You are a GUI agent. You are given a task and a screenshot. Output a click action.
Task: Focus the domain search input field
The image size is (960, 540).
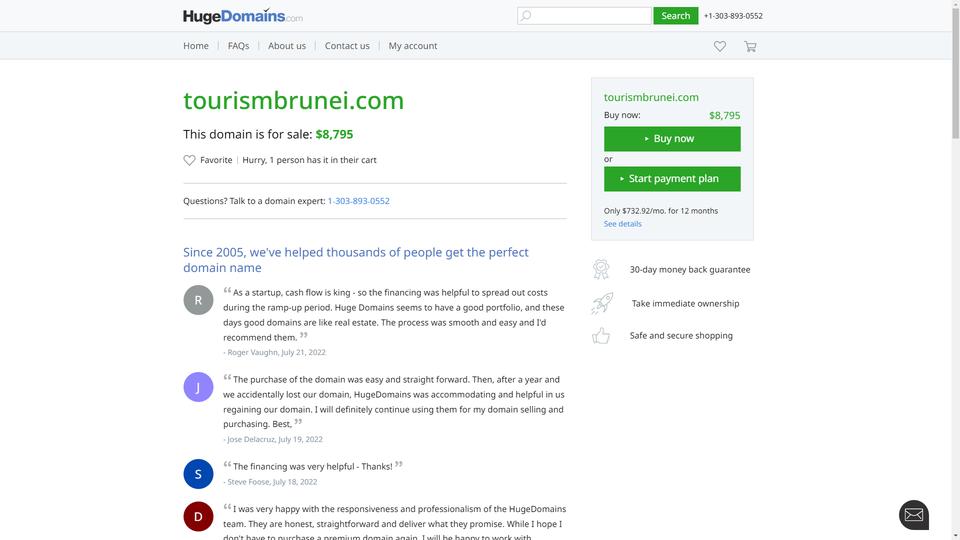(584, 16)
